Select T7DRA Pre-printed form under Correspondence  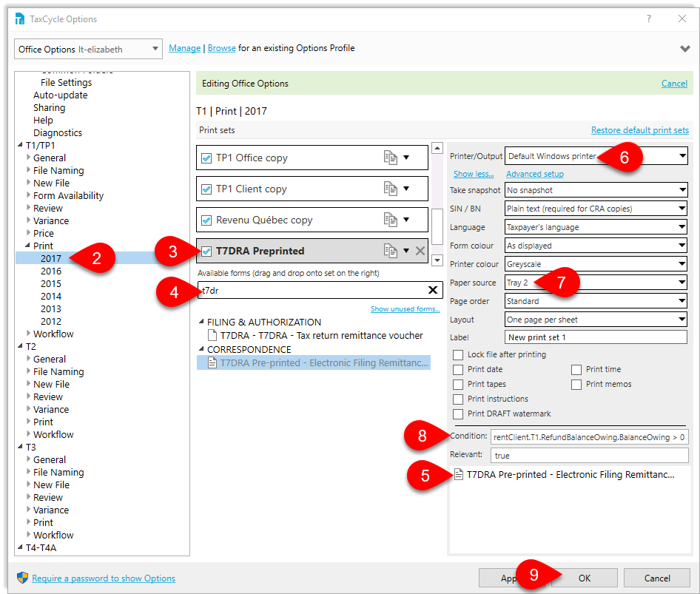(x=314, y=362)
